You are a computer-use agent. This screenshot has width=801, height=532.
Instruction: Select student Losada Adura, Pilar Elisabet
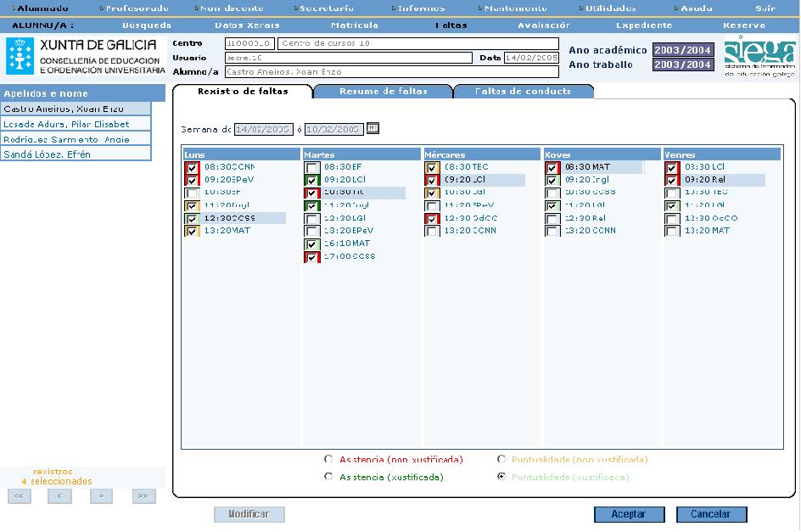(66, 124)
